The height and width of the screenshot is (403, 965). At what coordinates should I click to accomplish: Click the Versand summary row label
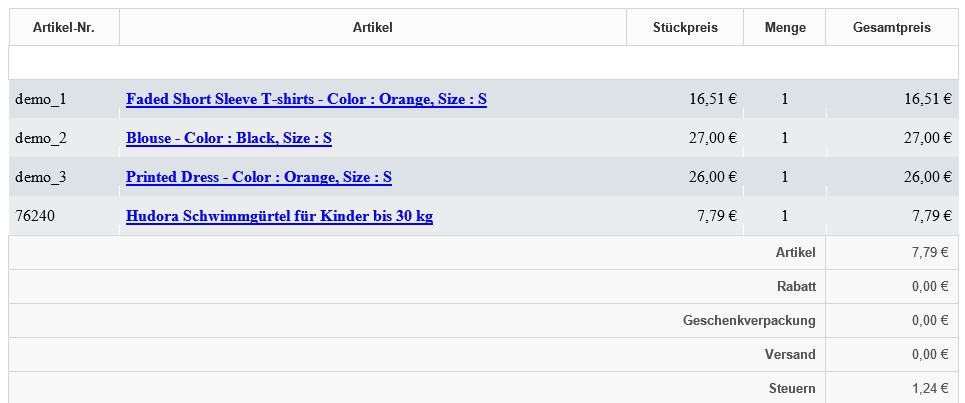coord(790,354)
